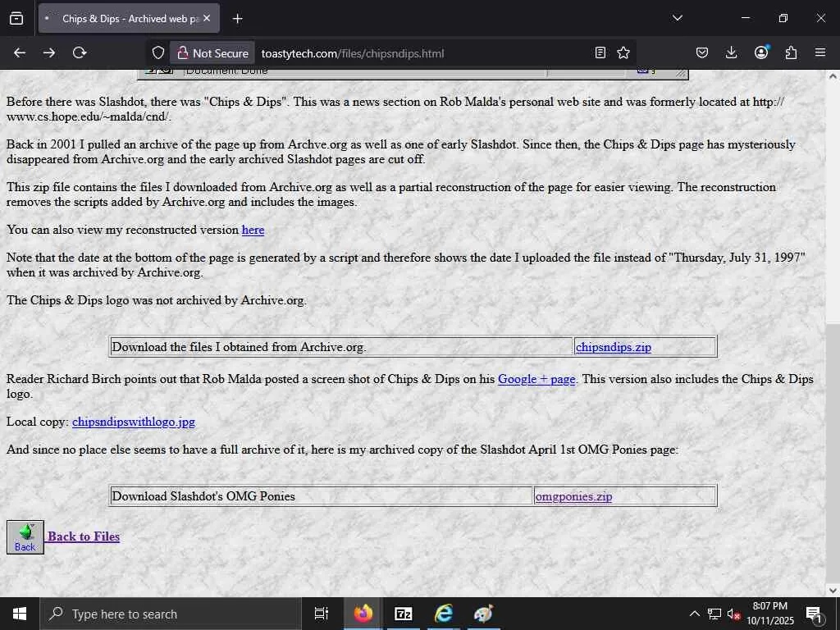This screenshot has height=630, width=840.
Task: Click the green Back arrow image
Action: 25,537
